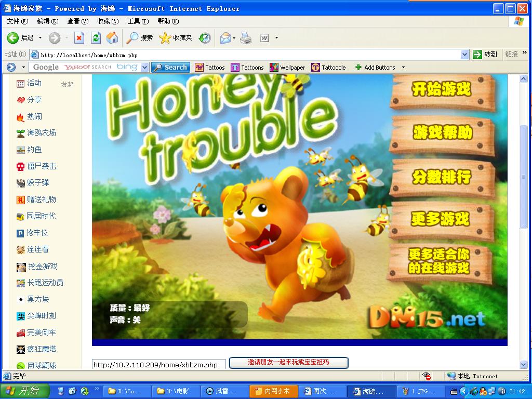Open the 收藏 menu
The width and height of the screenshot is (532, 399).
(x=108, y=21)
